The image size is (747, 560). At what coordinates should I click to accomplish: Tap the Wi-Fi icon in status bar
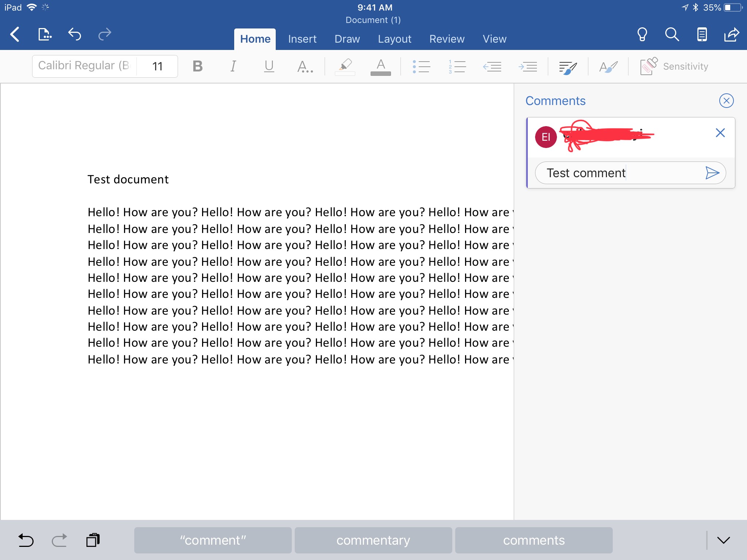pyautogui.click(x=32, y=7)
